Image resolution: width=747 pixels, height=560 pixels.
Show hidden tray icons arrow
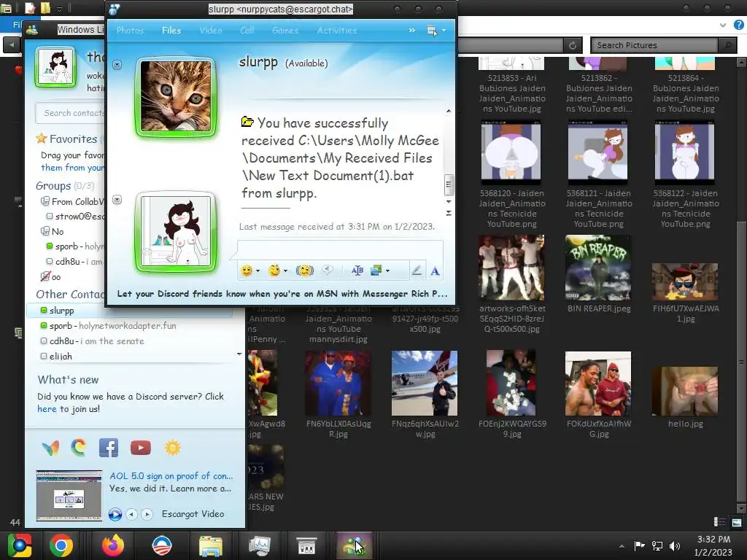point(622,546)
